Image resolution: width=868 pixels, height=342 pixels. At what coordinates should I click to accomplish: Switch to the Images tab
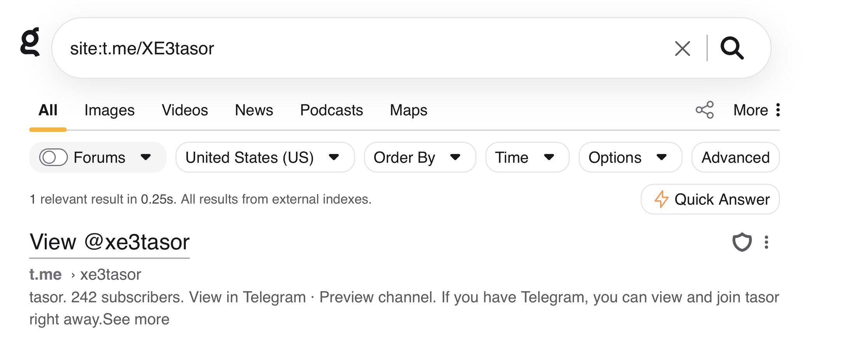[x=109, y=110]
